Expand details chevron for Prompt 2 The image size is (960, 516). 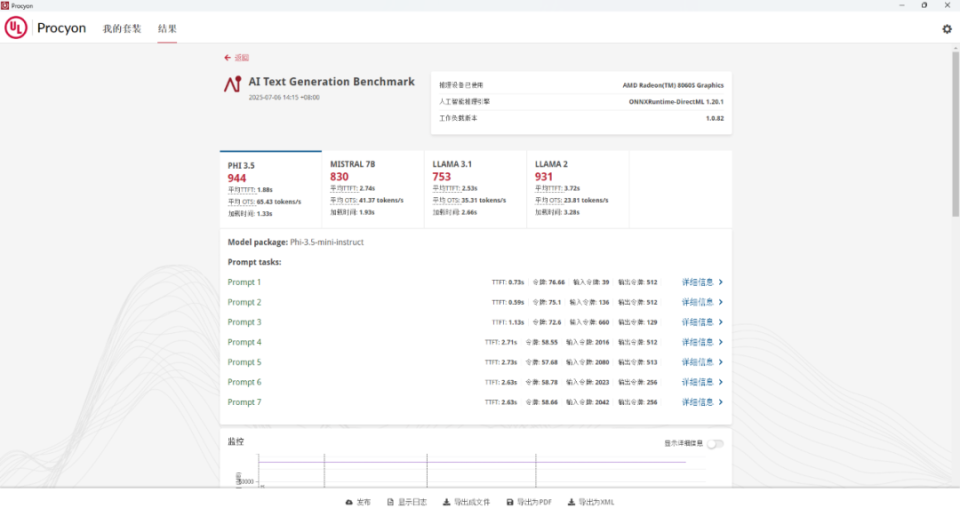pyautogui.click(x=721, y=302)
